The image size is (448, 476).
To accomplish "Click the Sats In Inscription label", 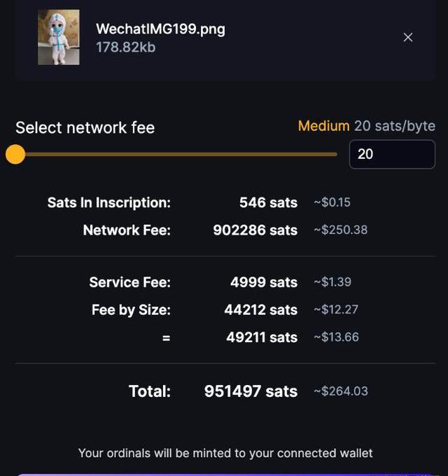I will tap(108, 203).
